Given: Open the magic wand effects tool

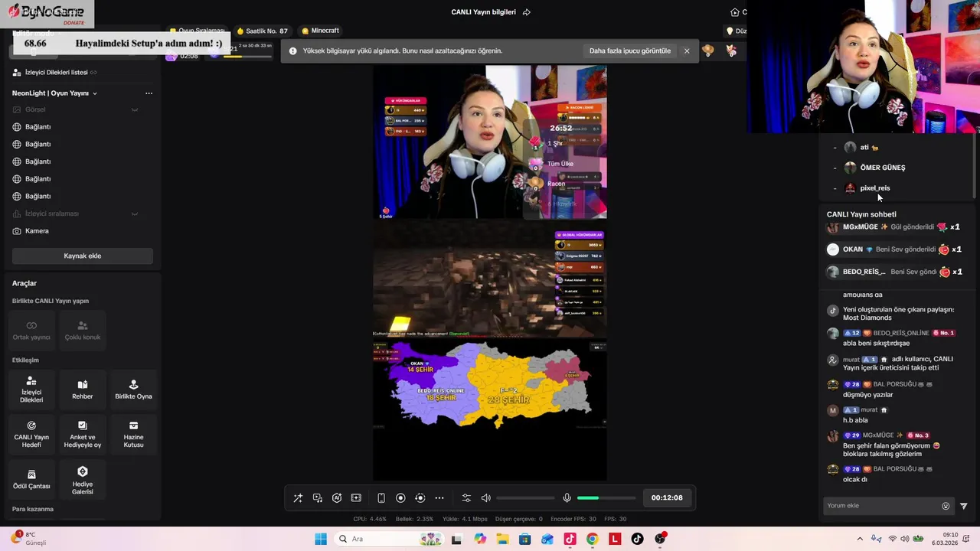Looking at the screenshot, I should [298, 498].
